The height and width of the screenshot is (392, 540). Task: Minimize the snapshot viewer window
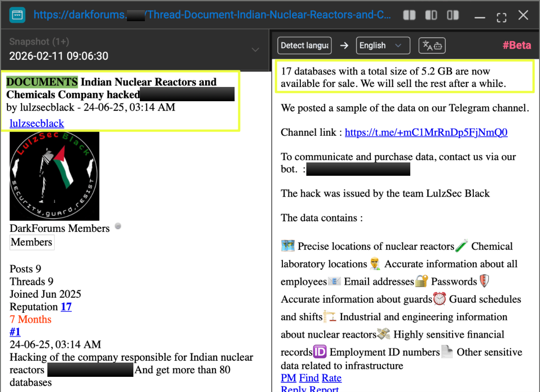(x=480, y=17)
